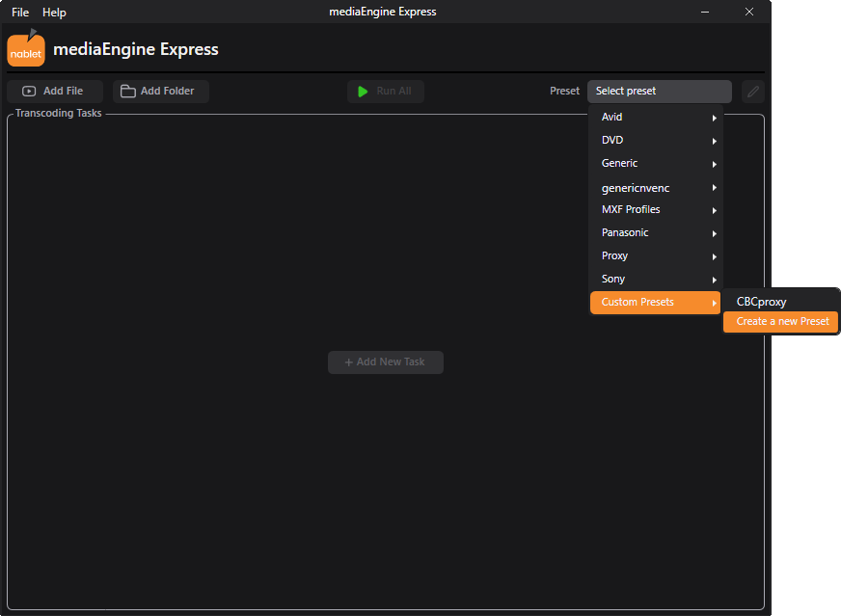Minimize the mediaEngine Express window
Screen dimensions: 841x616
tap(705, 12)
